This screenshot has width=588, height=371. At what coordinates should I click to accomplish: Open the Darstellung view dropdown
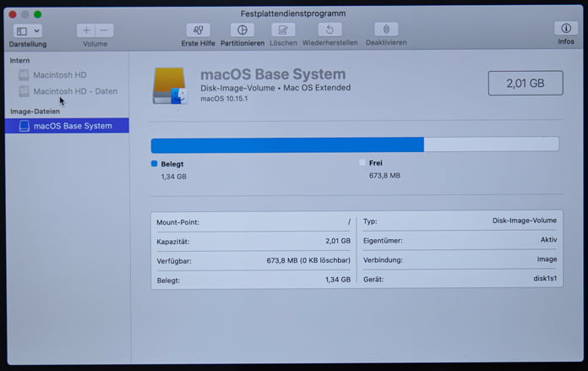point(36,30)
